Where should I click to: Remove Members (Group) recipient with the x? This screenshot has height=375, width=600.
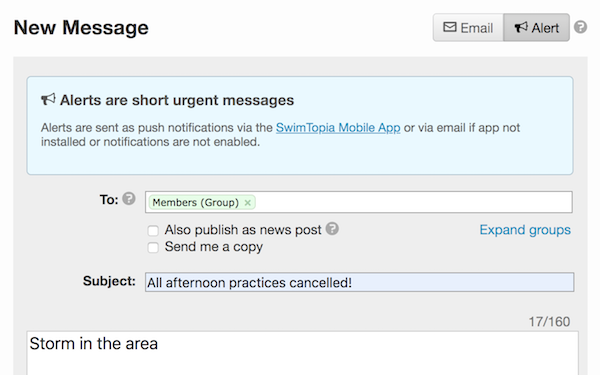tap(248, 202)
